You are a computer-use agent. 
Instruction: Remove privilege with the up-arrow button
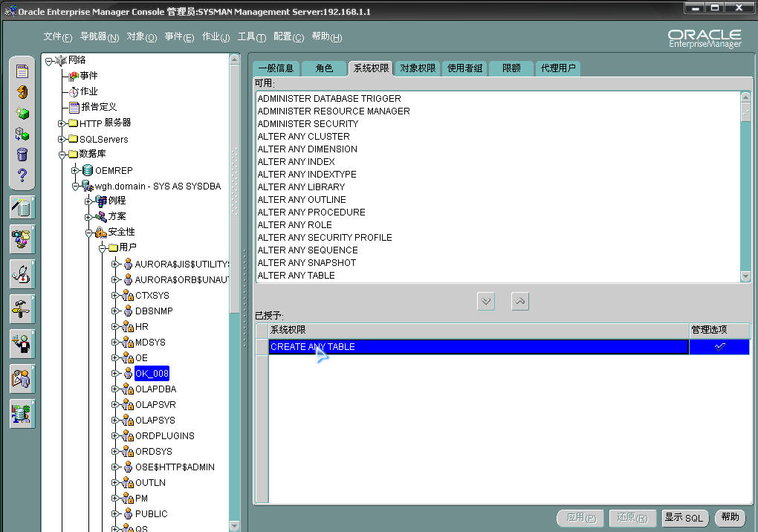pyautogui.click(x=519, y=301)
